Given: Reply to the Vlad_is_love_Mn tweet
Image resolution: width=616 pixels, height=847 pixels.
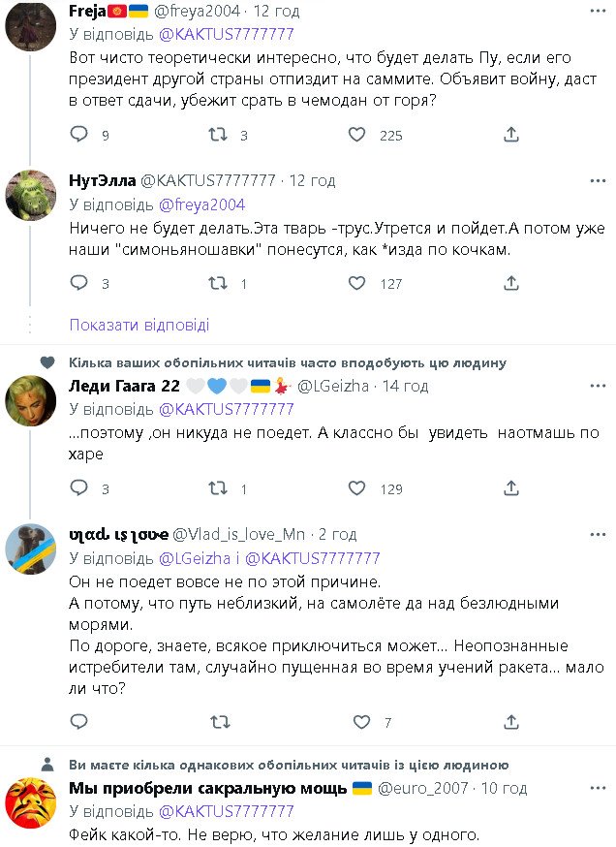Looking at the screenshot, I should click(79, 722).
